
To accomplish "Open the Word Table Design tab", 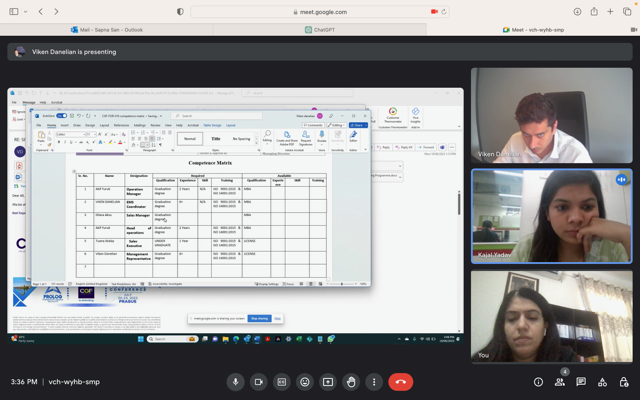I will point(212,125).
